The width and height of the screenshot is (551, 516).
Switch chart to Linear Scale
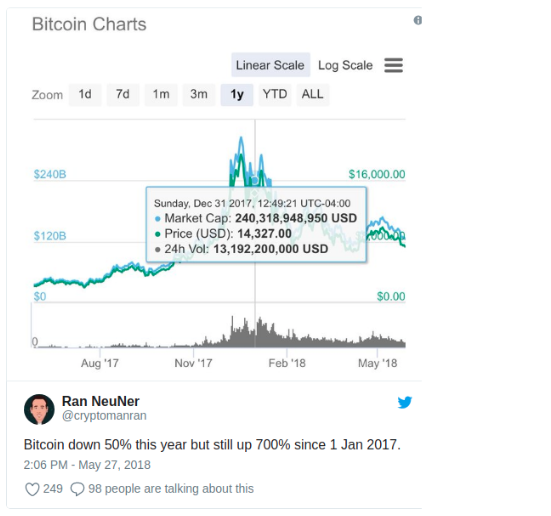270,65
